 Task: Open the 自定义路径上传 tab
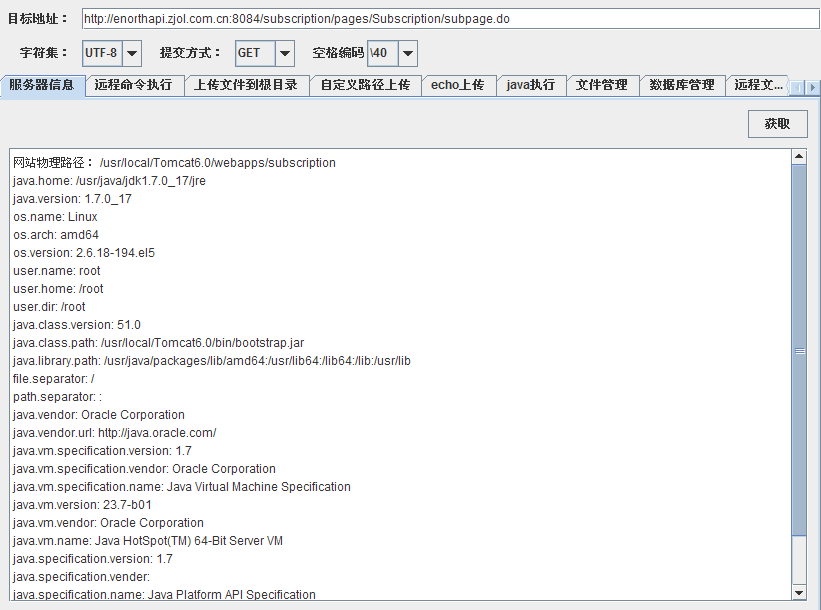(x=365, y=85)
